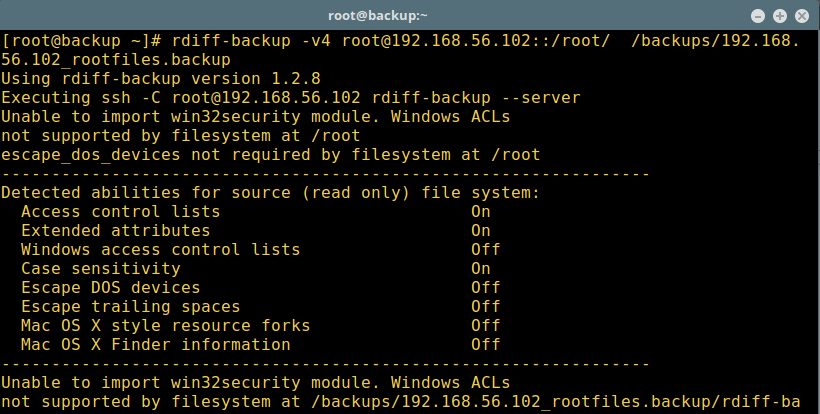Click the On value for Extended attributes
Image resolution: width=820 pixels, height=414 pixels.
(x=481, y=231)
